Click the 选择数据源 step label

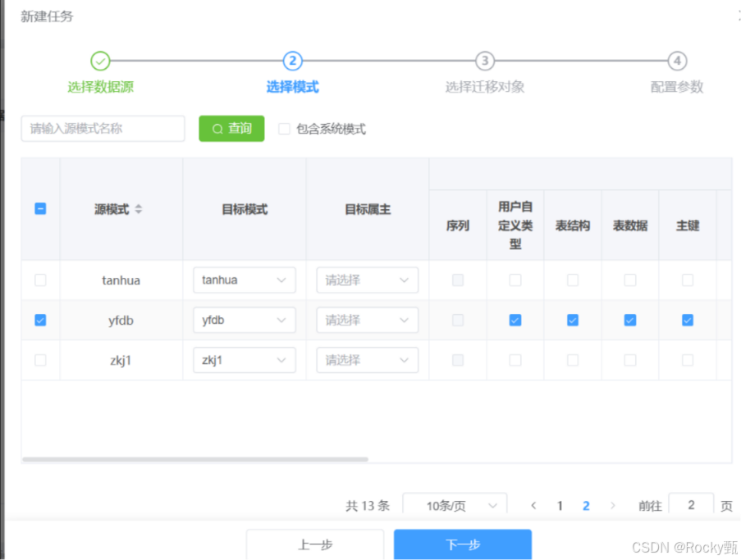click(x=100, y=87)
